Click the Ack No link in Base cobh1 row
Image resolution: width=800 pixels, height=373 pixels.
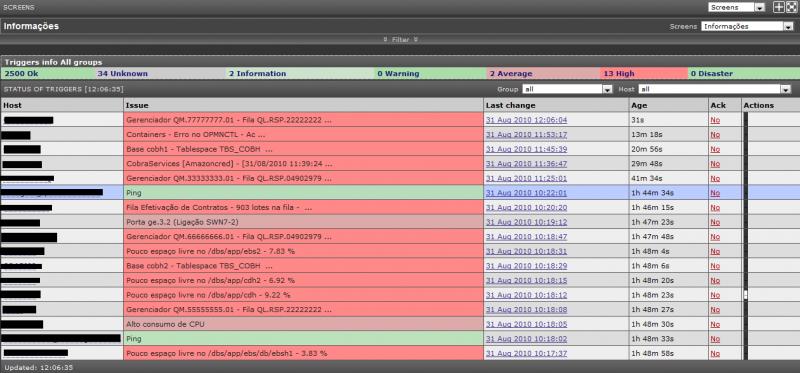[x=715, y=149]
